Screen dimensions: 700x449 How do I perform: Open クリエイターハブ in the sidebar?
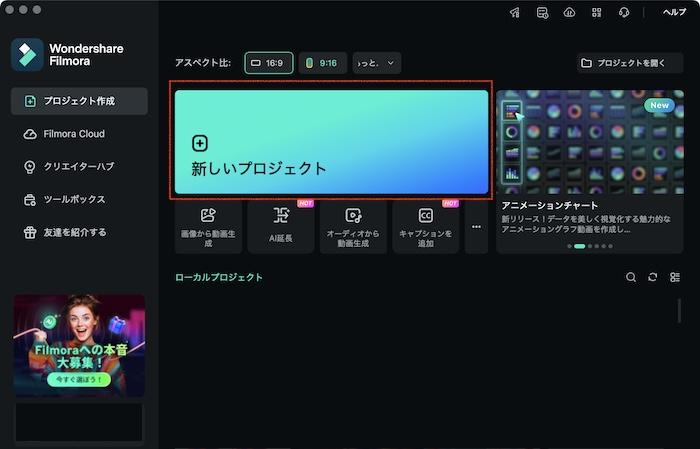[x=79, y=166]
